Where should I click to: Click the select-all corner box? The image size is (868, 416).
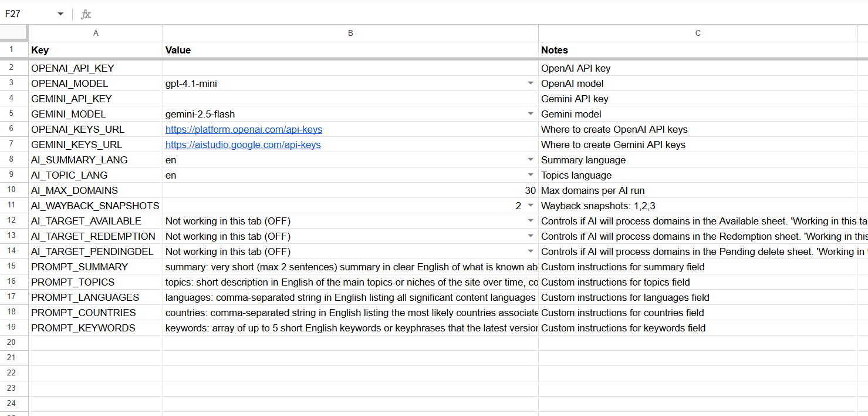pyautogui.click(x=13, y=33)
